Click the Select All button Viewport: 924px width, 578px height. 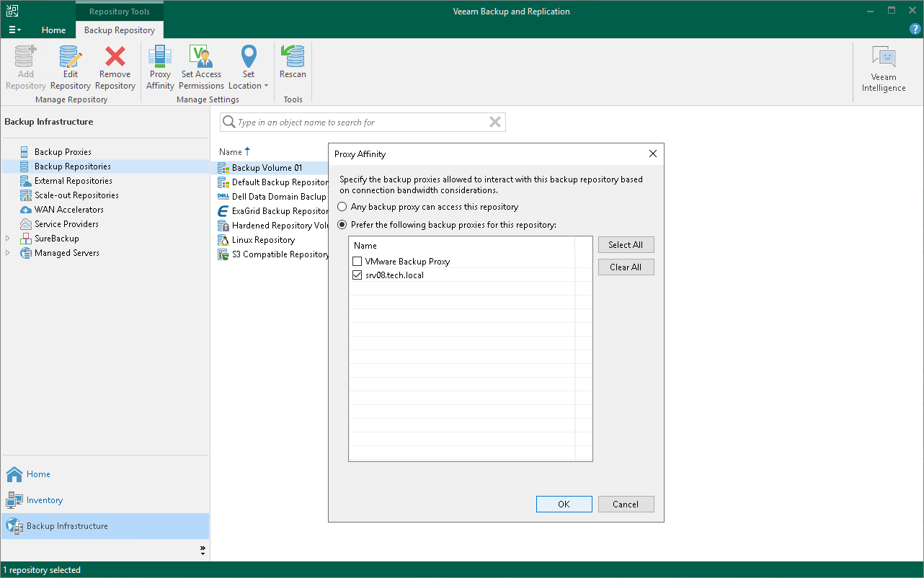[x=626, y=245]
